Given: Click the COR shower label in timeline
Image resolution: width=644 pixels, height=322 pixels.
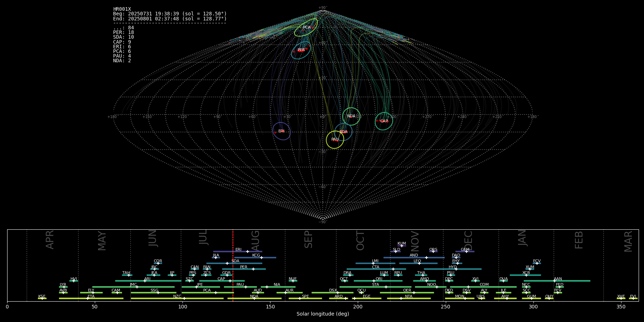Looking at the screenshot, I should (x=158, y=261).
